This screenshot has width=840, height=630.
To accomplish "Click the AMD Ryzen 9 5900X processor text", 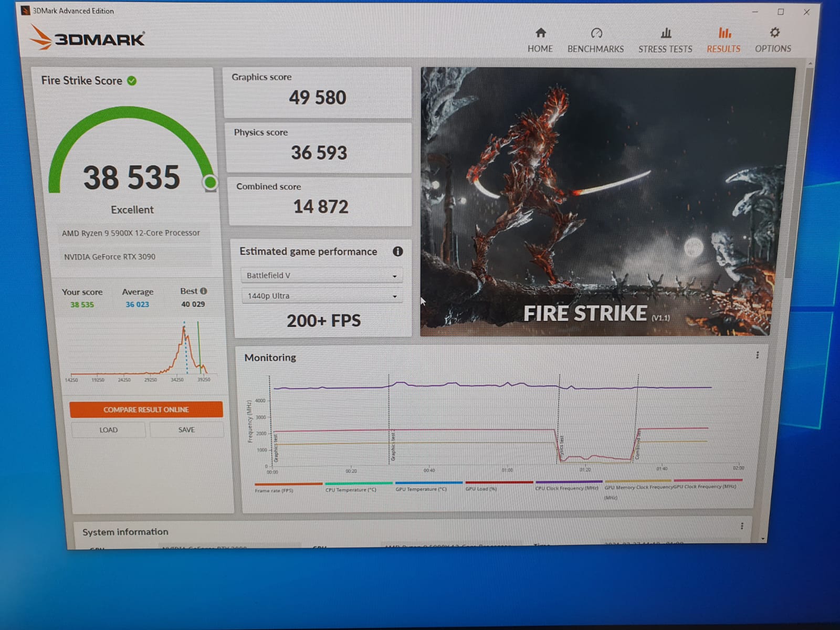I will (131, 233).
